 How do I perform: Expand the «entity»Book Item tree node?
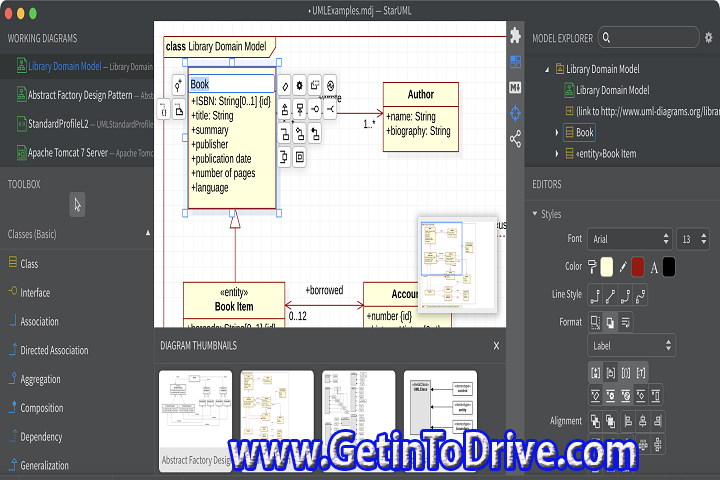tap(557, 154)
